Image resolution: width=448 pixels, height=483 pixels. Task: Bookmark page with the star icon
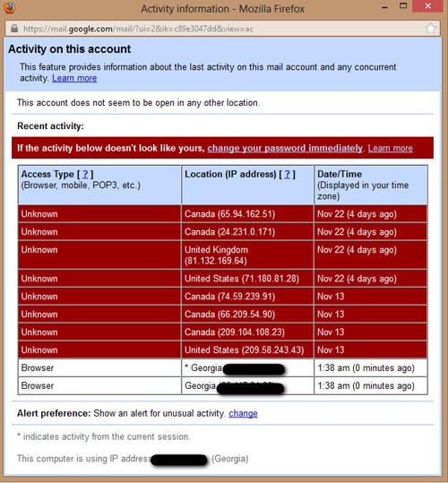pos(431,29)
